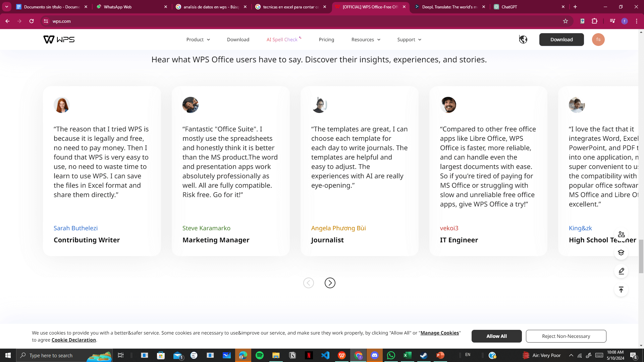The width and height of the screenshot is (644, 362).
Task: Advance testimonials with the next arrow
Action: click(330, 283)
